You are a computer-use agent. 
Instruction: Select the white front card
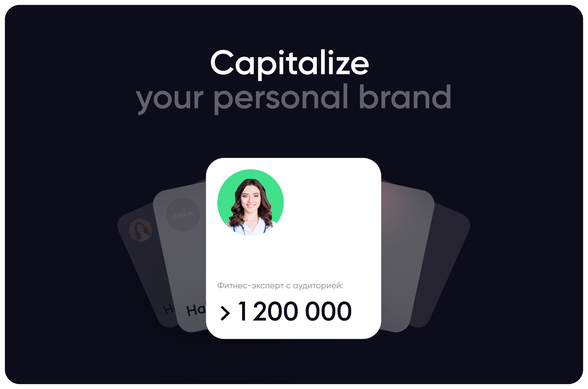pos(293,248)
